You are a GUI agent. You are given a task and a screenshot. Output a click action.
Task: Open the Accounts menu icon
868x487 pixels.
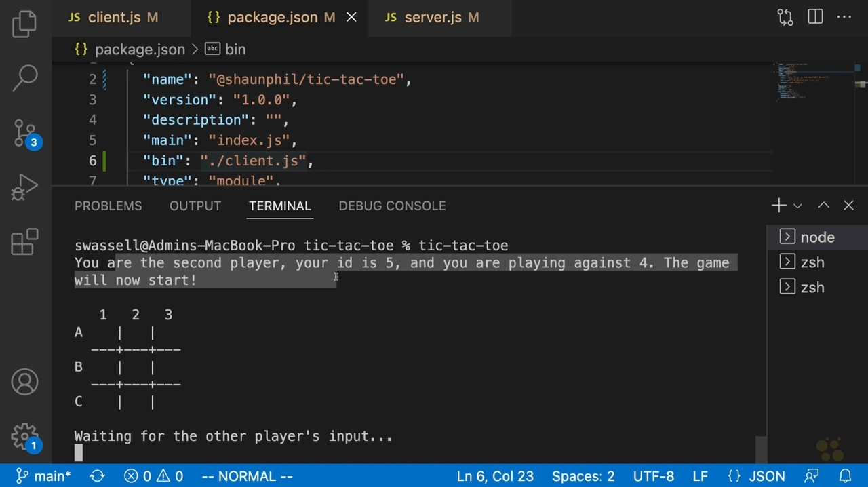tap(25, 383)
